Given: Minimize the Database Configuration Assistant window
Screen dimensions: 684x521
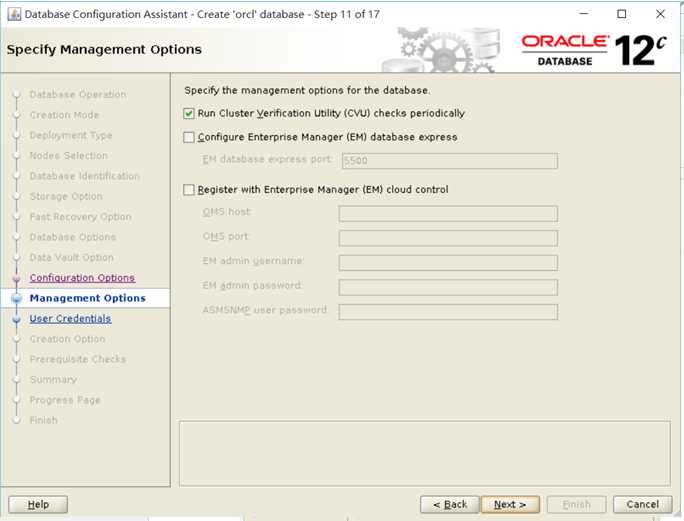Looking at the screenshot, I should [584, 14].
